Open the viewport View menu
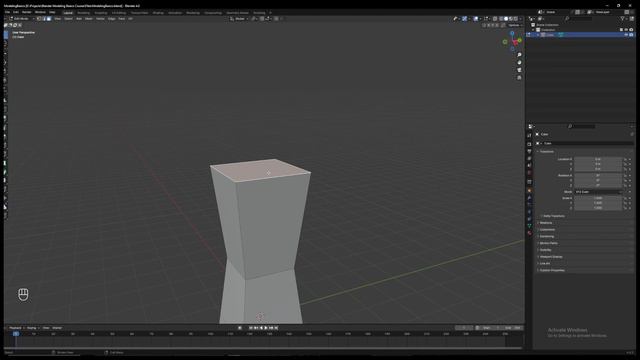Viewport: 640px width, 360px height. pyautogui.click(x=58, y=19)
